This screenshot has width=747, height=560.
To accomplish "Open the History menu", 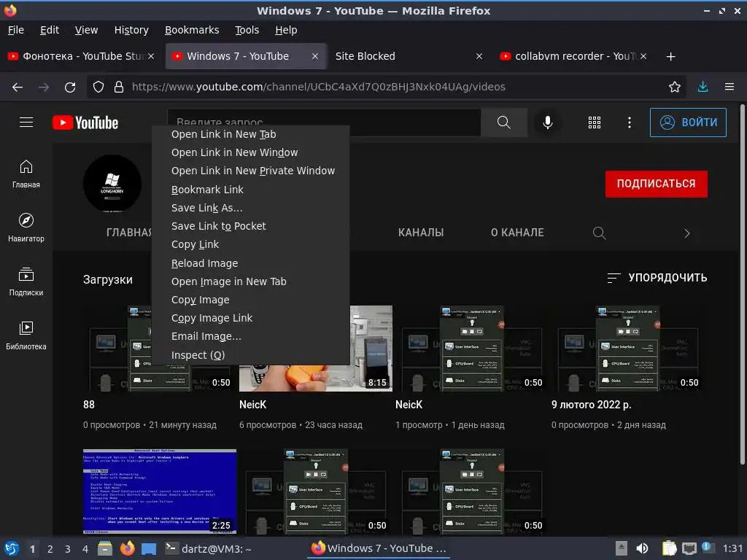I will tap(131, 30).
